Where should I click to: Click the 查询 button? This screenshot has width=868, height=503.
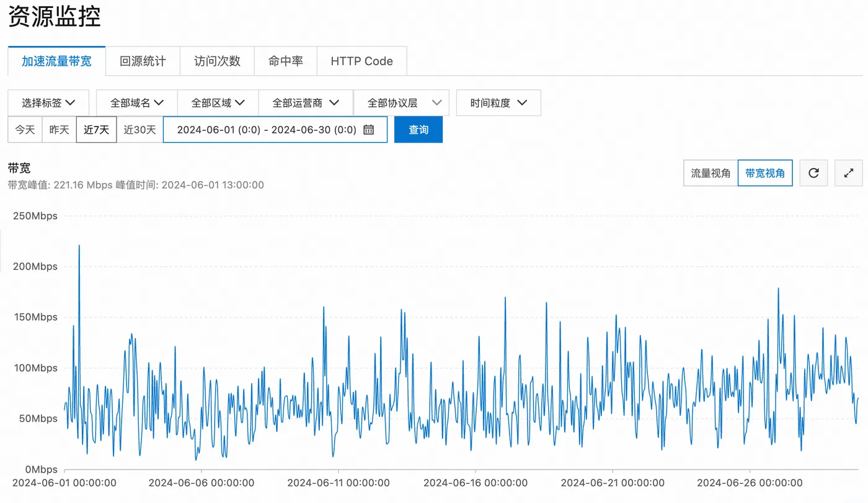(418, 130)
